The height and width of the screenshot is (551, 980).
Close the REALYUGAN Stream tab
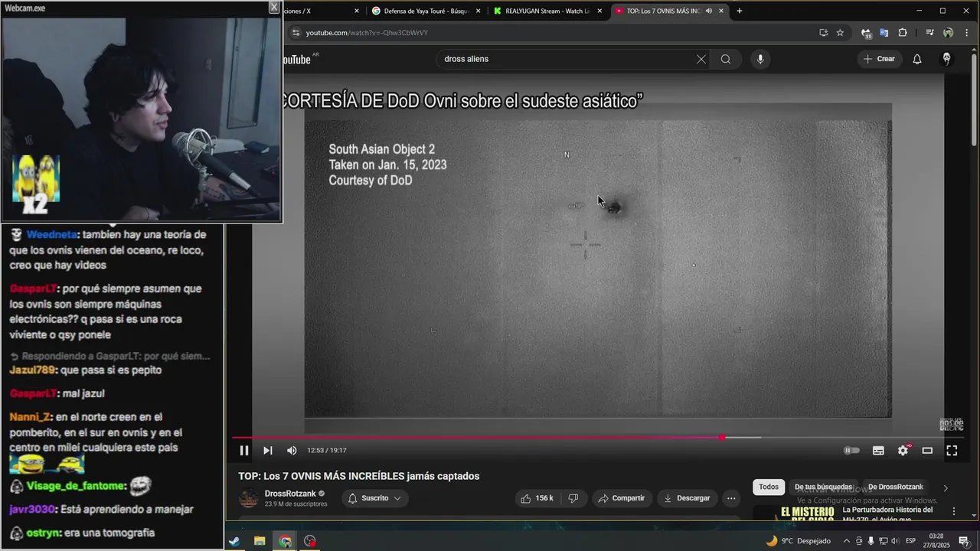[599, 11]
